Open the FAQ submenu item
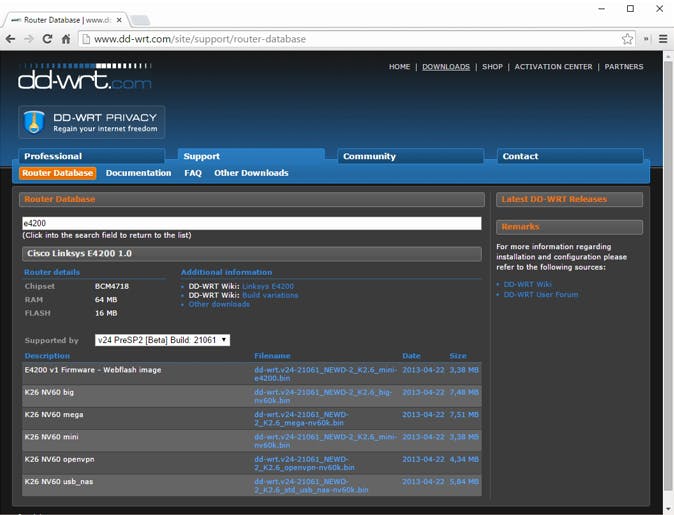The image size is (674, 515). [x=193, y=173]
